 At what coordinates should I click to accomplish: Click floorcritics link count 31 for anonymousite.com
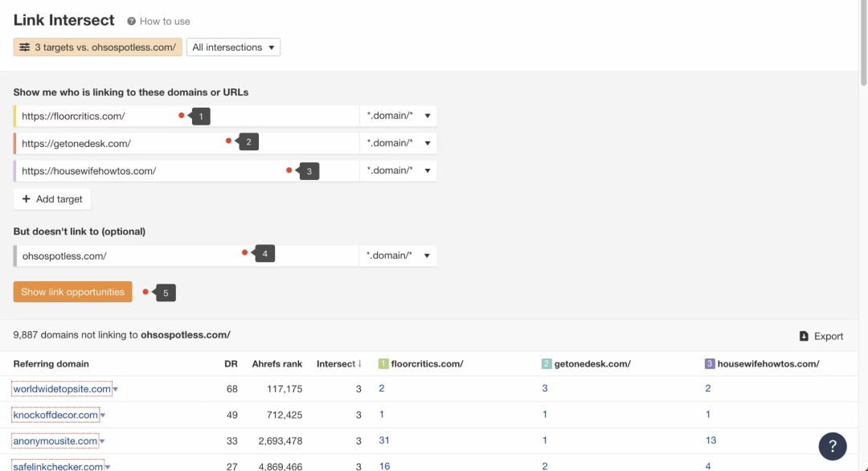coord(384,440)
